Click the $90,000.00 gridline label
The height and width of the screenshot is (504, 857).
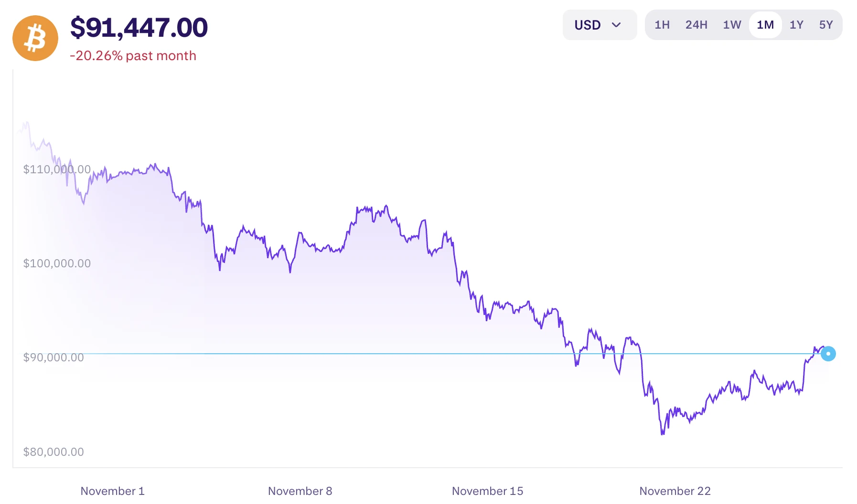click(54, 357)
